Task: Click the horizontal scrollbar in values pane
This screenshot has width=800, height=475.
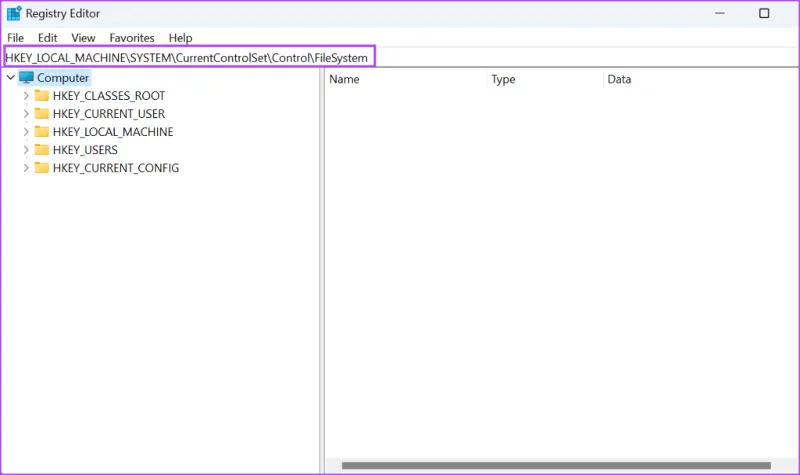Action: coord(556,465)
